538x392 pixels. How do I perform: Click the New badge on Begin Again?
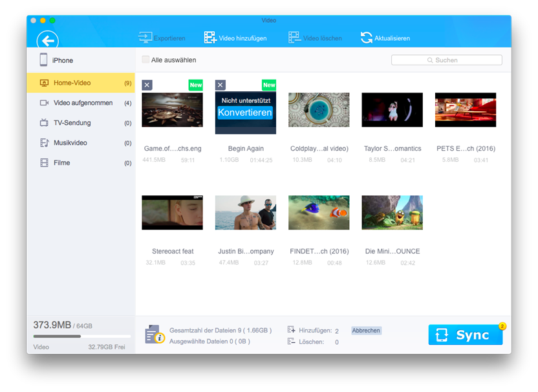click(269, 85)
